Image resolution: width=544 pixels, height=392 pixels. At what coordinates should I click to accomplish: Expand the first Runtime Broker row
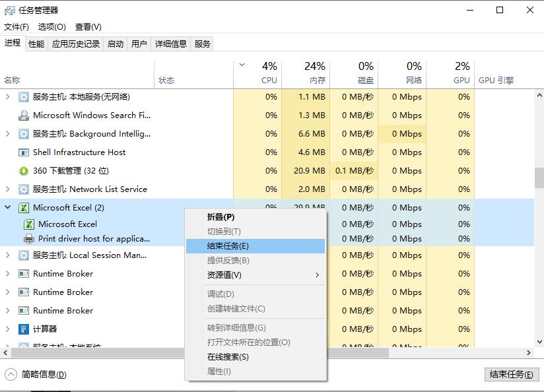[x=8, y=274]
